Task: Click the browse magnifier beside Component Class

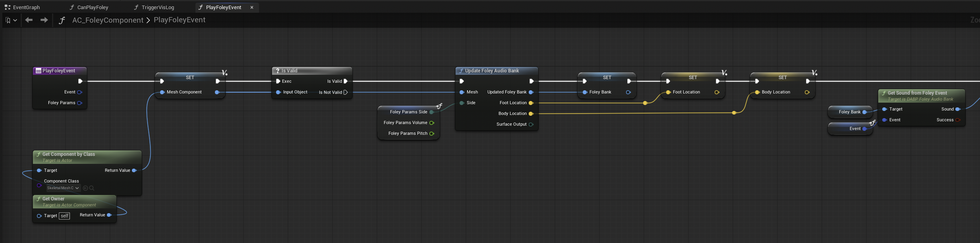Action: tap(92, 188)
